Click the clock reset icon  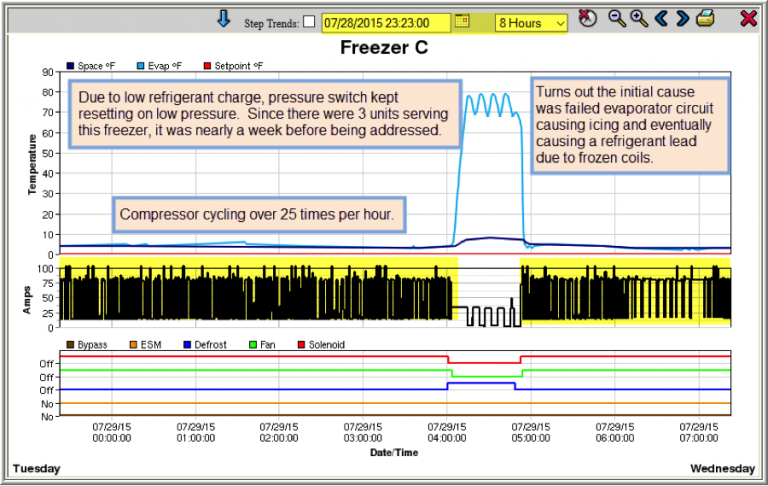coord(587,18)
